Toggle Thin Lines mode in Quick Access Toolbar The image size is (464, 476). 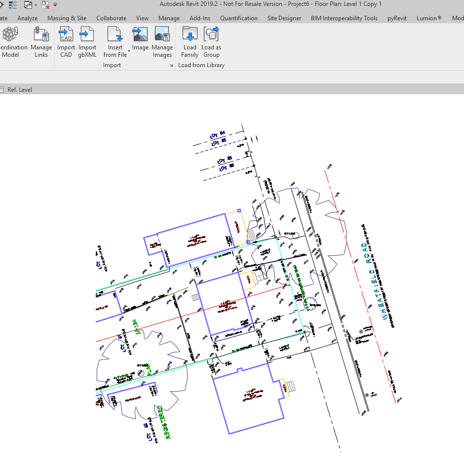coord(12,4)
